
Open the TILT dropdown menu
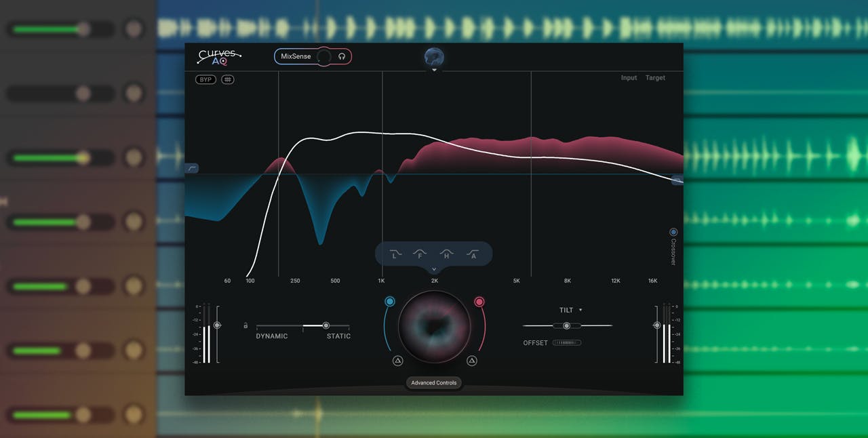coord(570,310)
